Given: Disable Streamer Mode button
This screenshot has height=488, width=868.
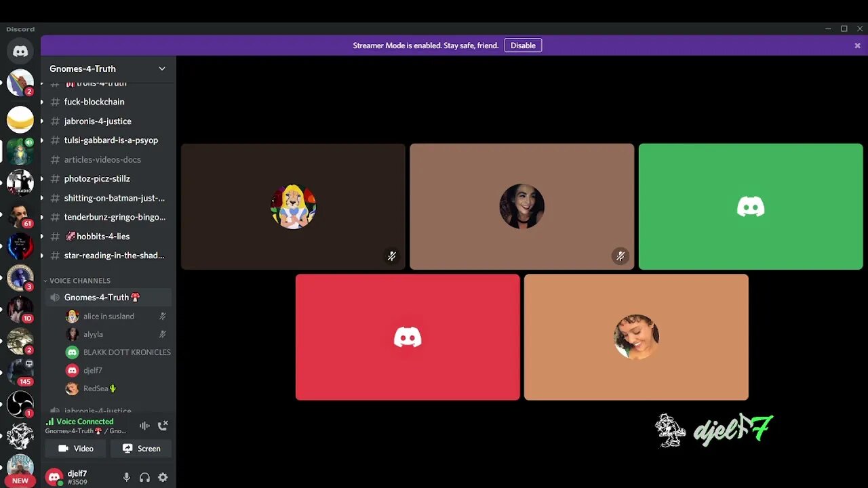Looking at the screenshot, I should pyautogui.click(x=523, y=45).
